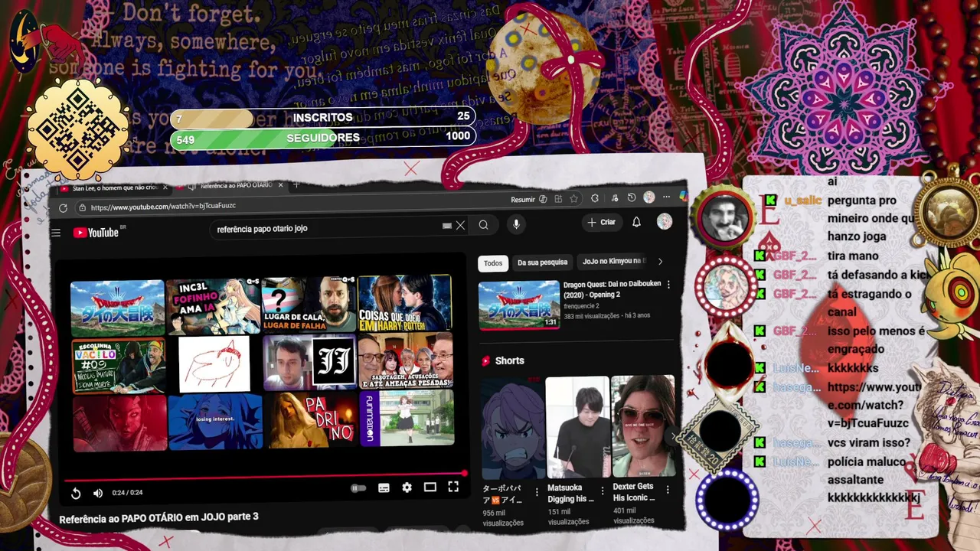Click the SEGUIDORES goal progress bar
The image size is (980, 551).
point(322,138)
